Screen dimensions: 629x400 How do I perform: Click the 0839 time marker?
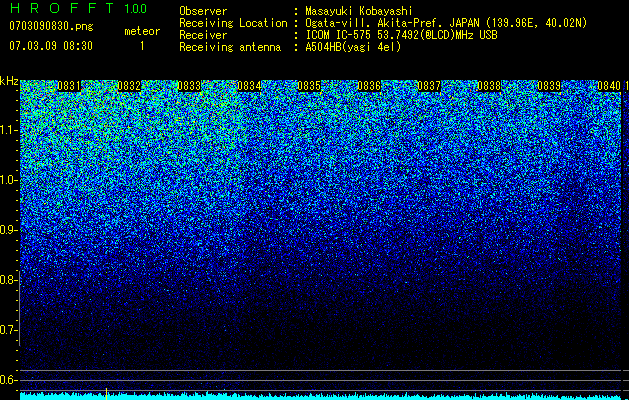549,86
